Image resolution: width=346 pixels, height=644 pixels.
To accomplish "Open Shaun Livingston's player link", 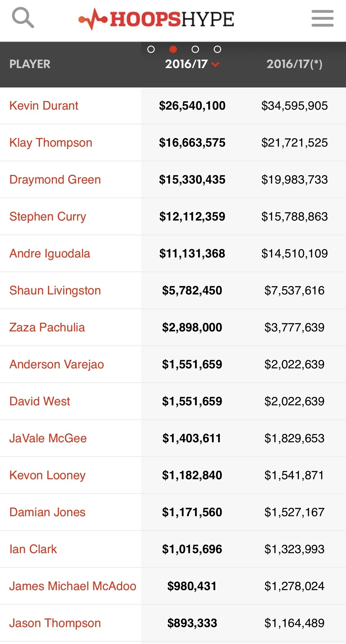I will [x=55, y=290].
